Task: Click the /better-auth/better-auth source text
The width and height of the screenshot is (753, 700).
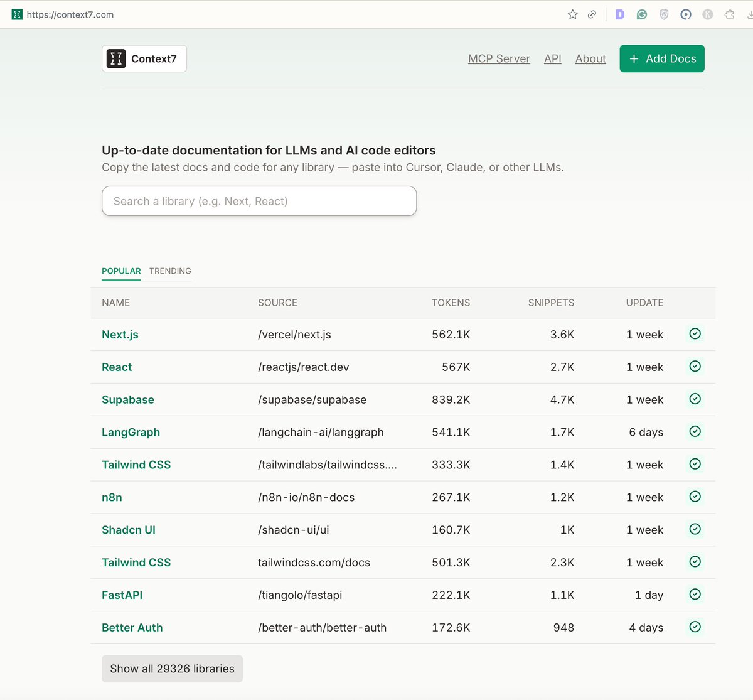Action: 322,628
